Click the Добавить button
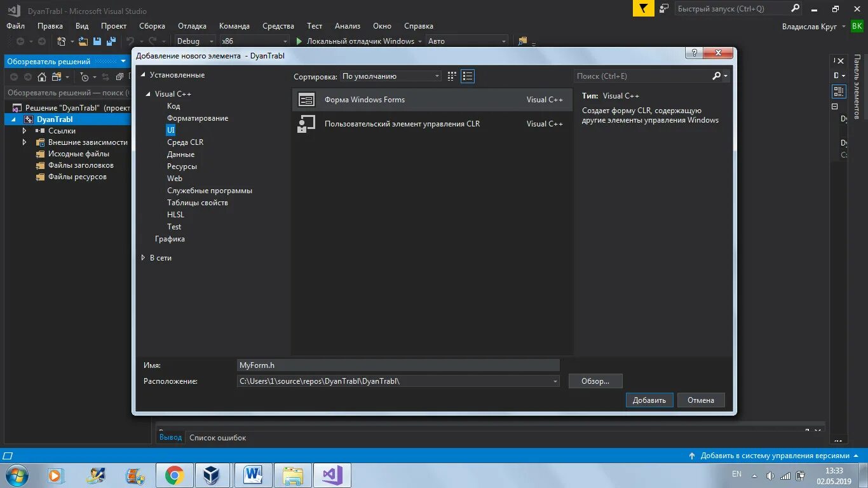Viewport: 868px width, 488px height. point(649,400)
